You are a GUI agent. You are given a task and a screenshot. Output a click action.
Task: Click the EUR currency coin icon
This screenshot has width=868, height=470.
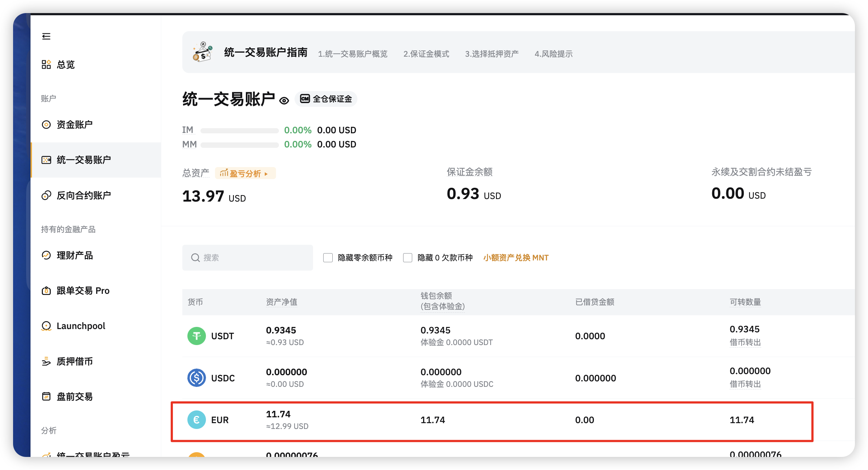pyautogui.click(x=196, y=420)
